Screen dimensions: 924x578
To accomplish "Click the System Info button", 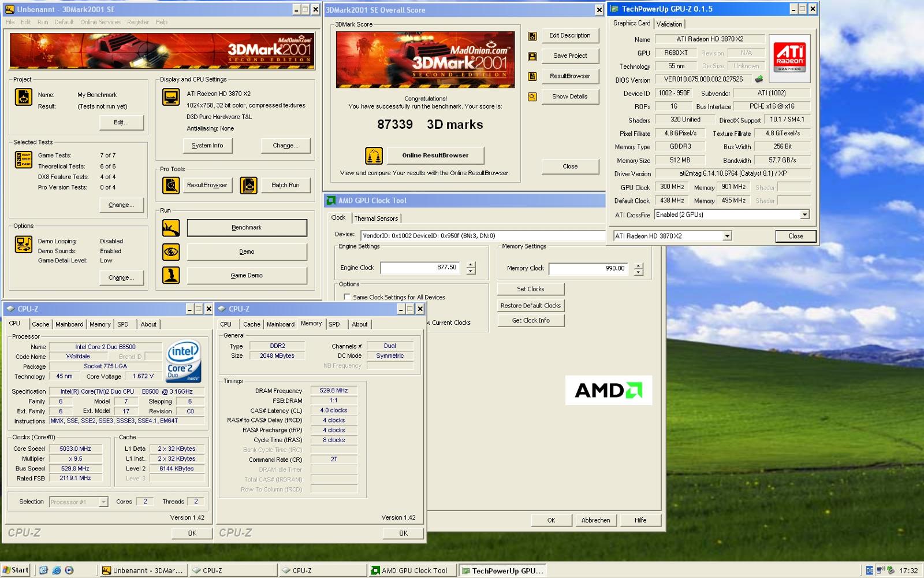I will coord(207,146).
